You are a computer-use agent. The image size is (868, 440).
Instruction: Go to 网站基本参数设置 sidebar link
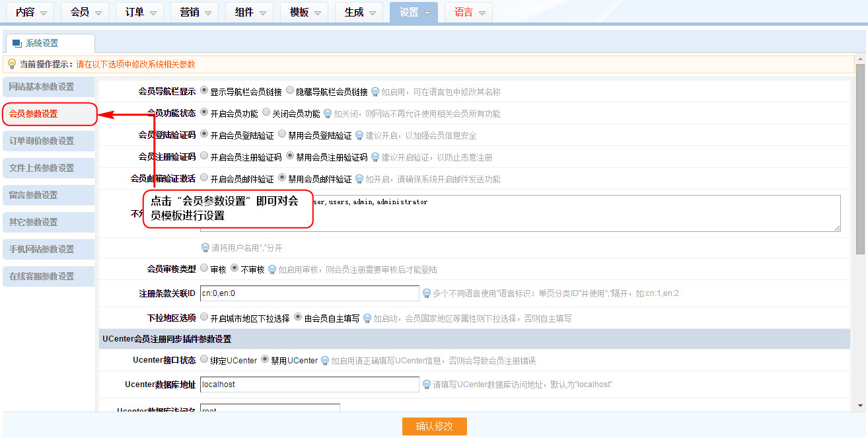click(x=48, y=87)
